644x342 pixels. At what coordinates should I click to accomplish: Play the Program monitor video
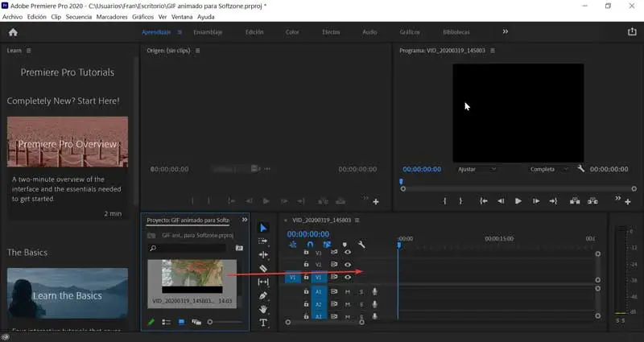(518, 201)
